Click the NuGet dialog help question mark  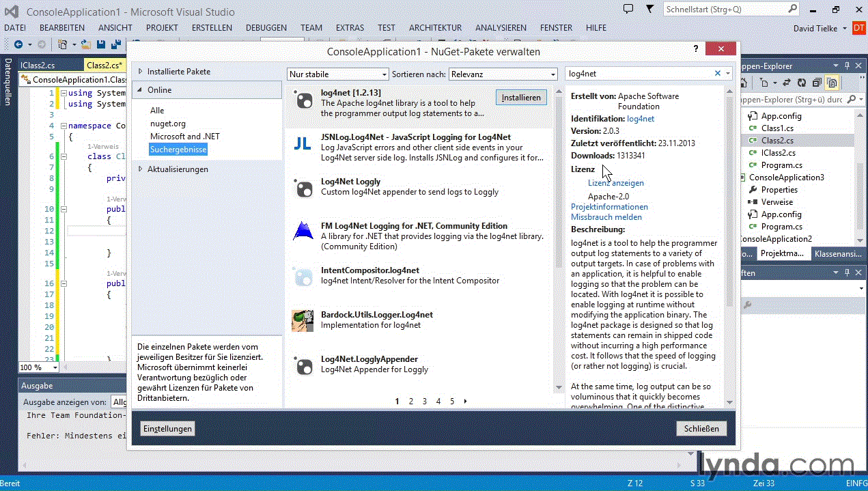click(x=696, y=49)
